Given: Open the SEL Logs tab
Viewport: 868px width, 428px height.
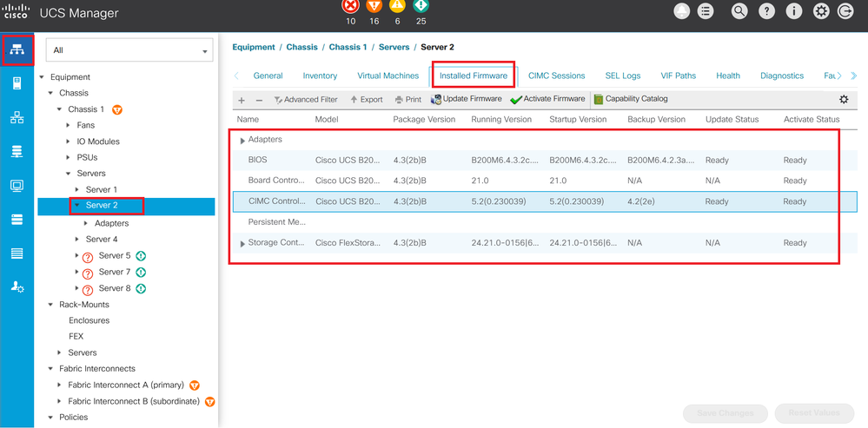Looking at the screenshot, I should pos(623,76).
